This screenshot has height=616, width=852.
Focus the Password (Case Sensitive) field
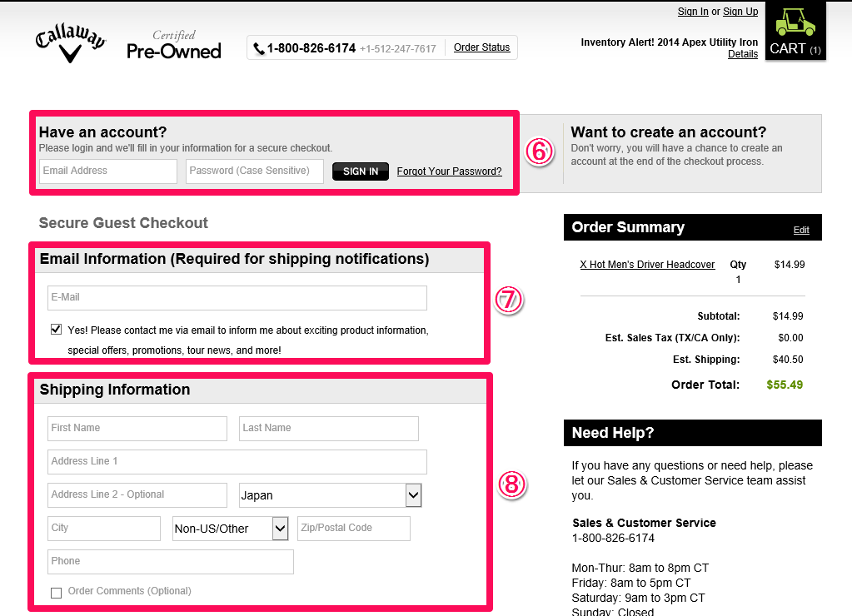pyautogui.click(x=254, y=171)
